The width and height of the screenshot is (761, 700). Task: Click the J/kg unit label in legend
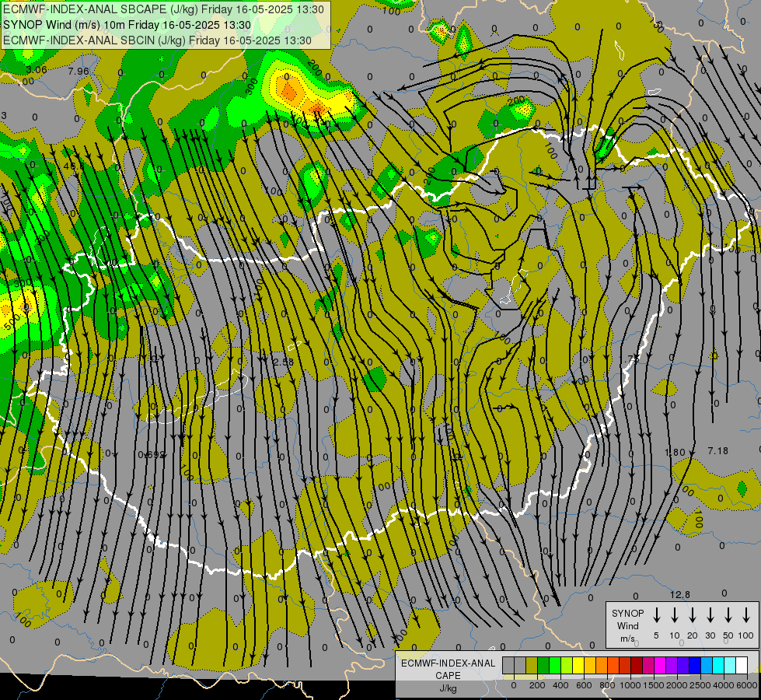(448, 688)
